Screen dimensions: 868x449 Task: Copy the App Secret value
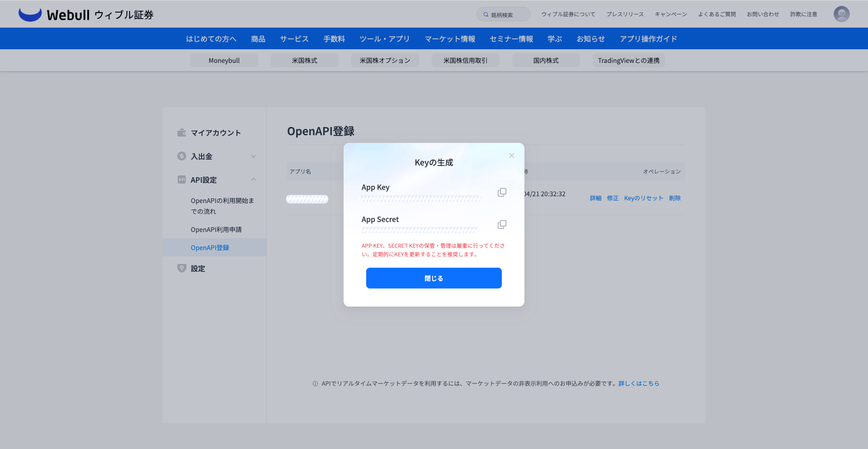pyautogui.click(x=502, y=224)
